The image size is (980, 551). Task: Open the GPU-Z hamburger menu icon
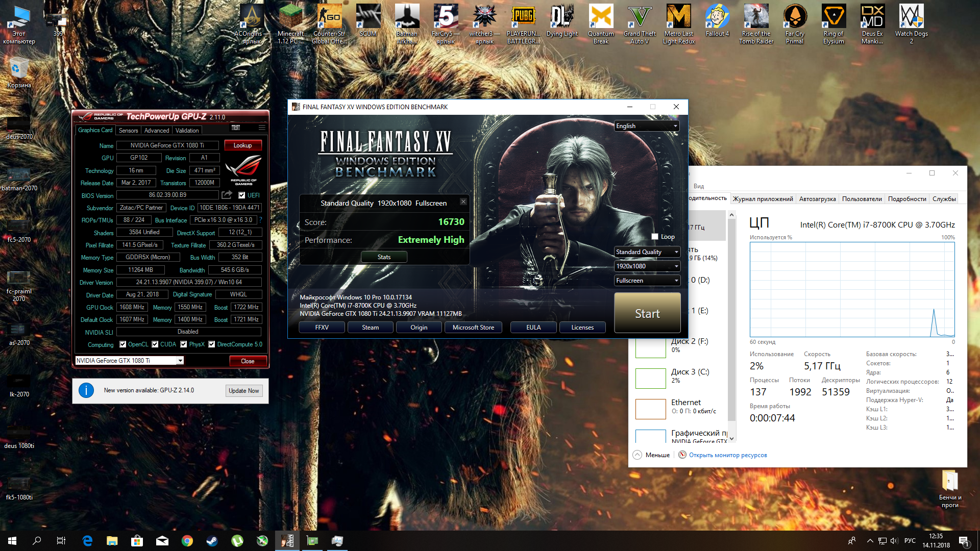coord(262,128)
